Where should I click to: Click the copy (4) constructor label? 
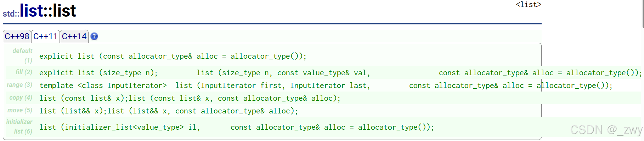tap(21, 98)
